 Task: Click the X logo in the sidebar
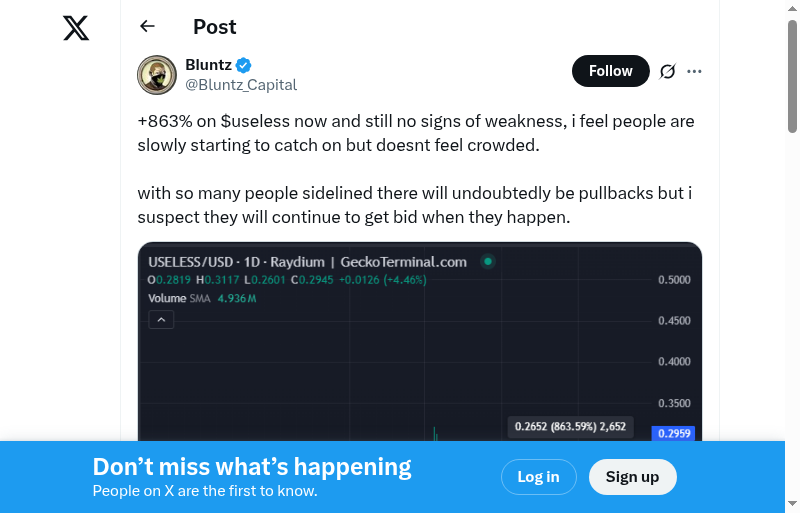click(x=76, y=28)
